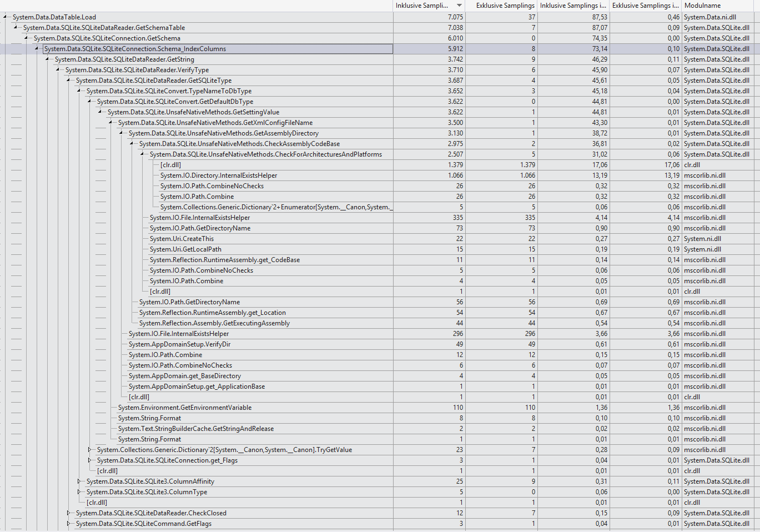
Task: Click the inclusive samples value 3.742
Action: click(455, 59)
